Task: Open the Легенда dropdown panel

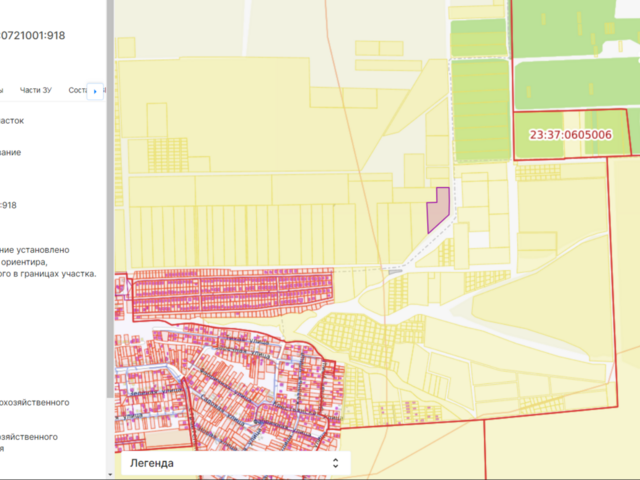Action: [x=230, y=463]
